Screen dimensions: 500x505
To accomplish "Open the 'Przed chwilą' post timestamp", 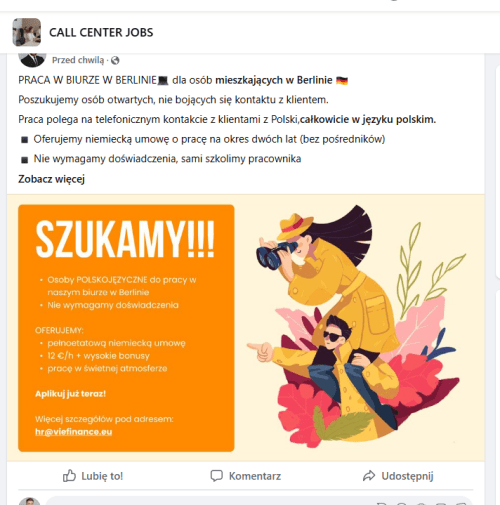I will 78,60.
